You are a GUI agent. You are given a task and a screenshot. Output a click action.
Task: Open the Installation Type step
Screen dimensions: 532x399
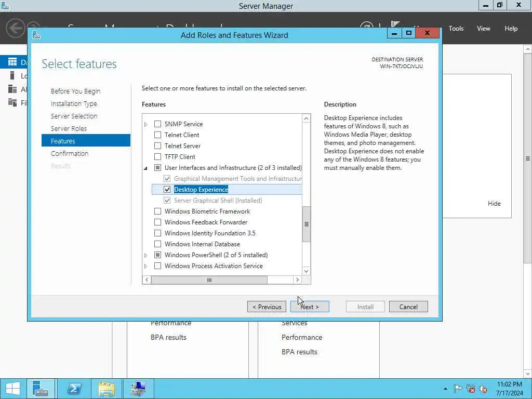pyautogui.click(x=74, y=103)
